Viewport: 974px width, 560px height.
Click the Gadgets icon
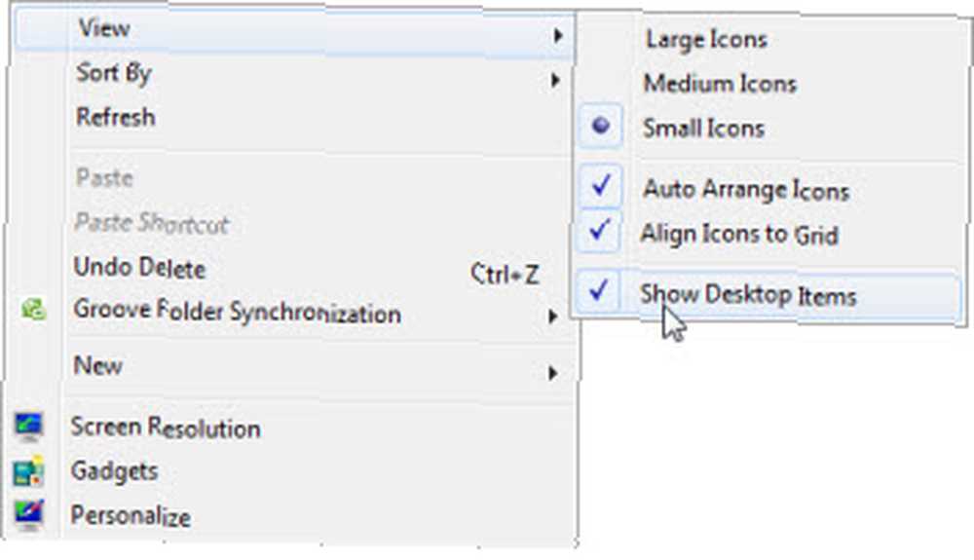click(x=28, y=471)
